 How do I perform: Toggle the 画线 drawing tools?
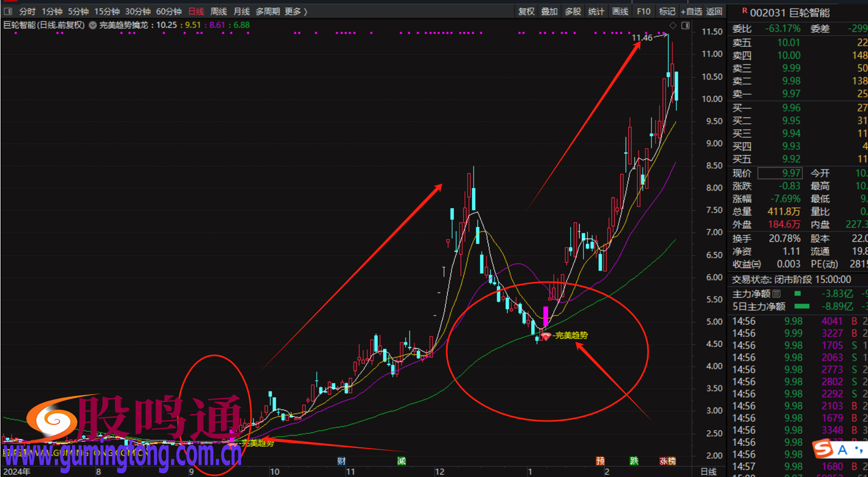(620, 11)
